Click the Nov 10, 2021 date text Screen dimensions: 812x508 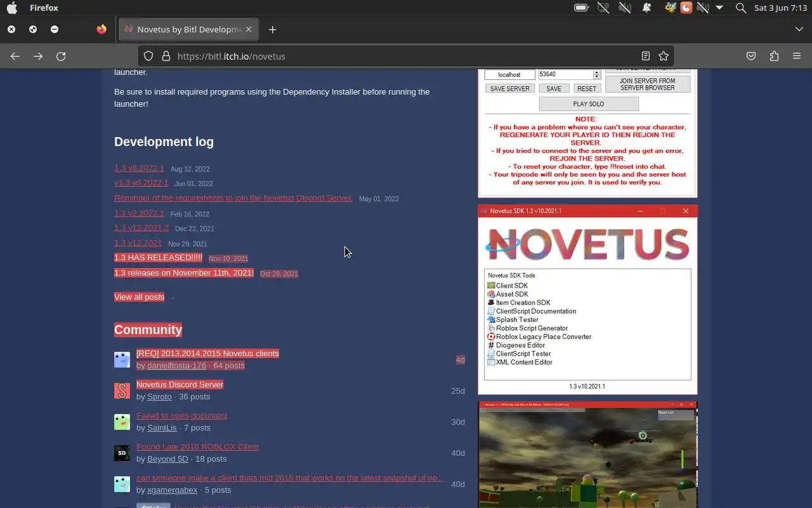pos(228,258)
